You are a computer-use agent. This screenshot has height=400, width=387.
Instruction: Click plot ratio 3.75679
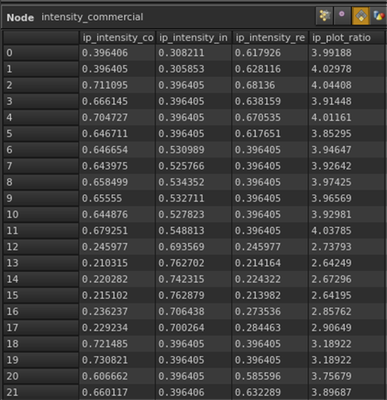[x=331, y=376]
